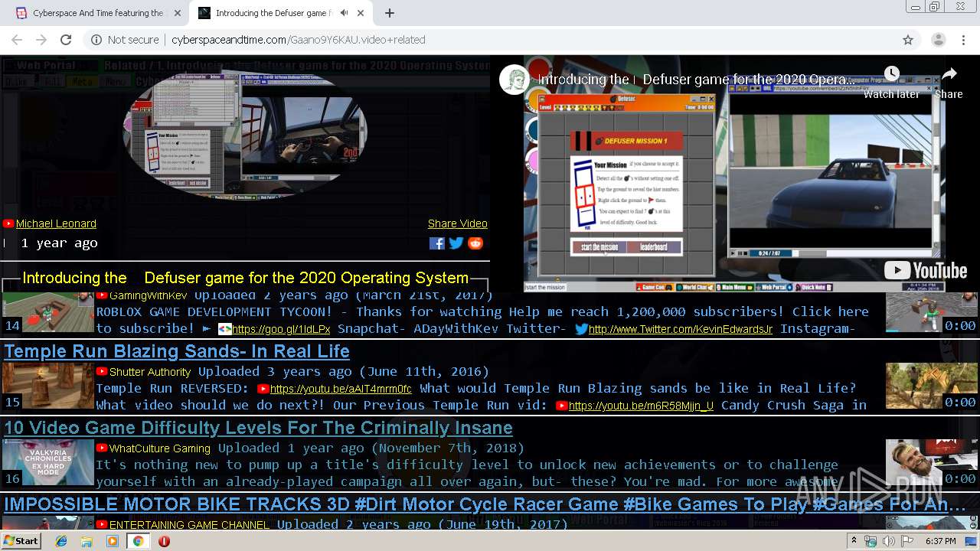This screenshot has width=980, height=551.
Task: Visit the Michael Leonard channel link
Action: [x=56, y=223]
